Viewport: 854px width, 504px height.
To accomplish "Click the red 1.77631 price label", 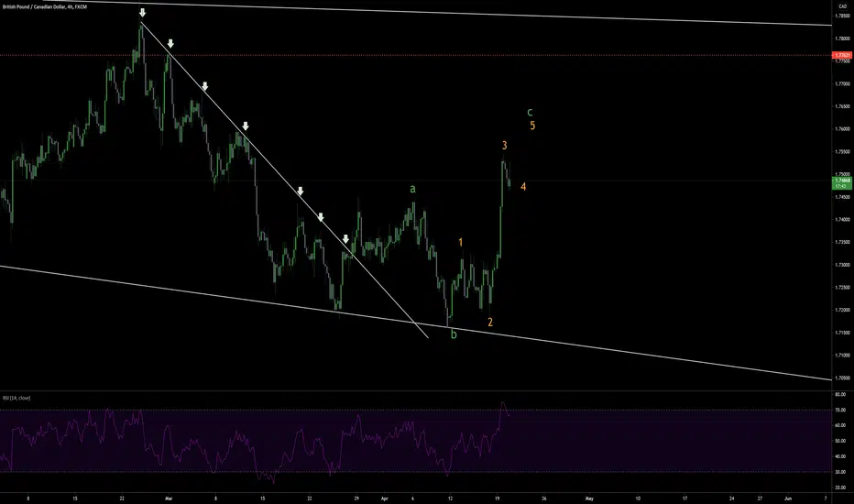I will (842, 55).
